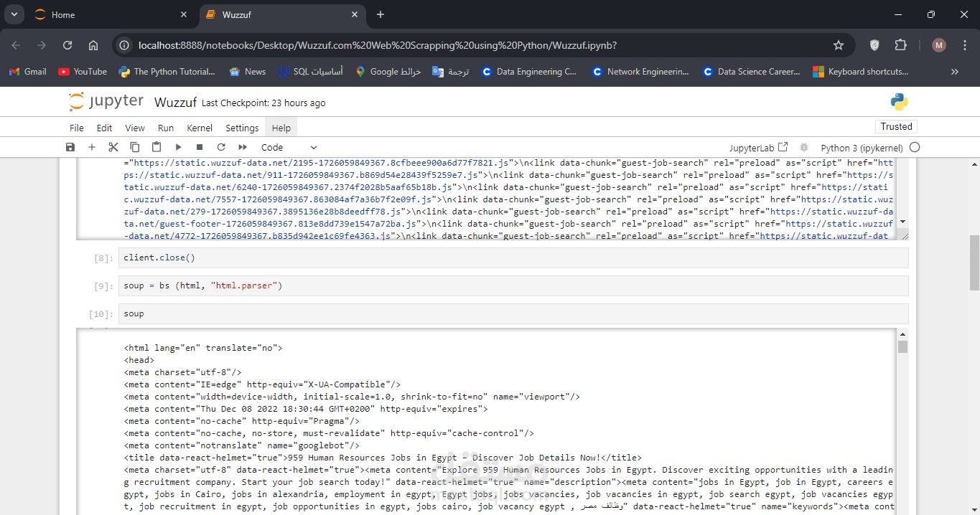Select the soup = bs(html) code cell
Image resolution: width=980 pixels, height=515 pixels.
513,285
